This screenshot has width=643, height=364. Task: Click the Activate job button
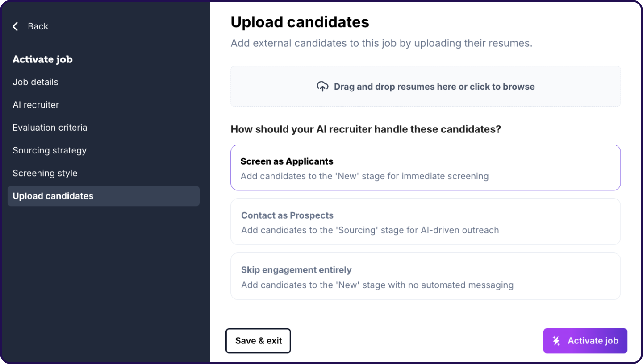click(x=585, y=340)
